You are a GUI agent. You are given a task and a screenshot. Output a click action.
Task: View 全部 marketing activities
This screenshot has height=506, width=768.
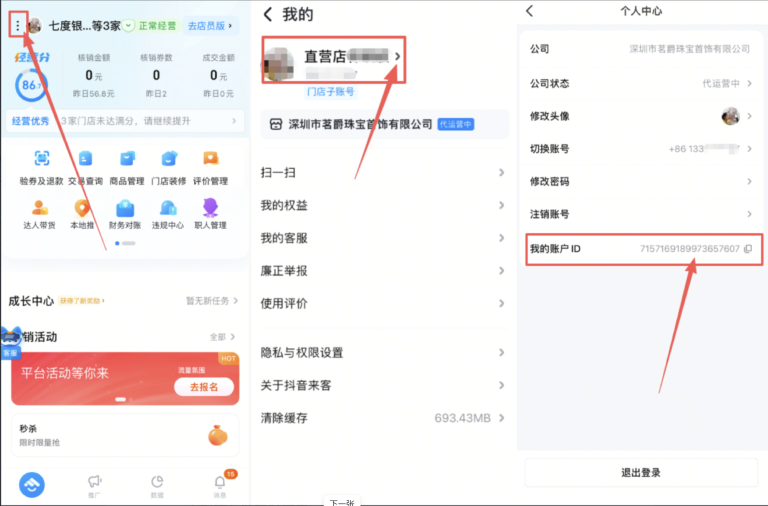coord(222,337)
